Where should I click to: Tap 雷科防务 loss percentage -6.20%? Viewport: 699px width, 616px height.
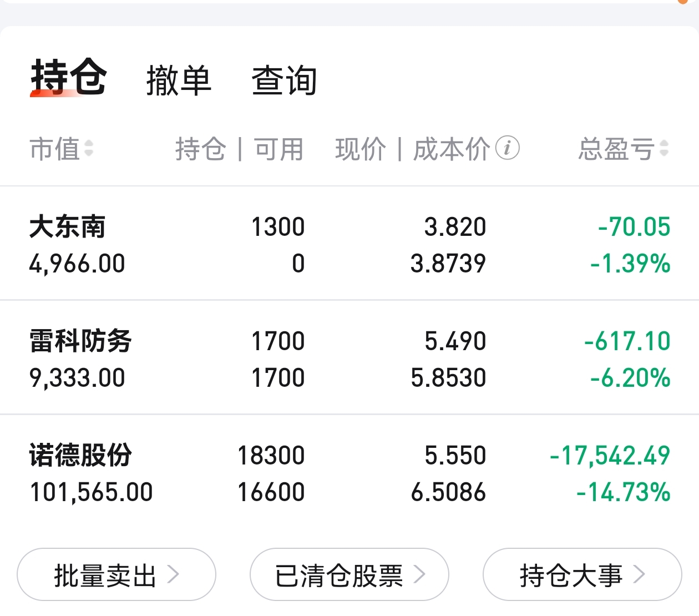click(x=630, y=378)
